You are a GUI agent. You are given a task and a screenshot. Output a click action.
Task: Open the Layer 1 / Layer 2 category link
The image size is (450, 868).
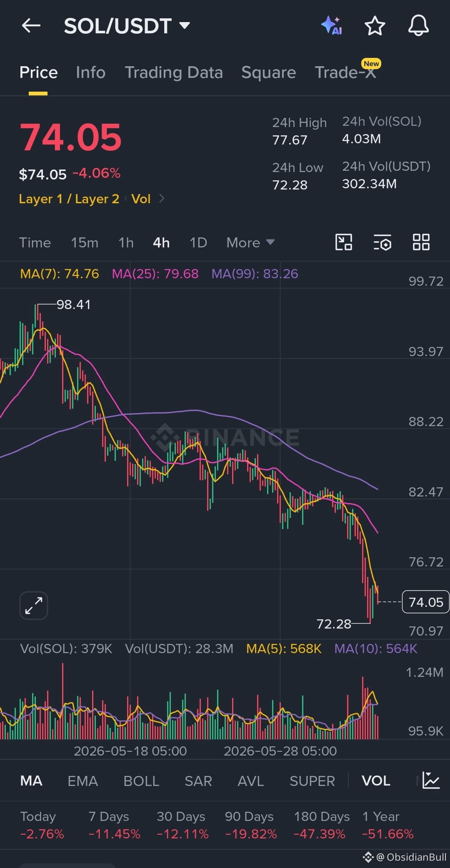69,199
